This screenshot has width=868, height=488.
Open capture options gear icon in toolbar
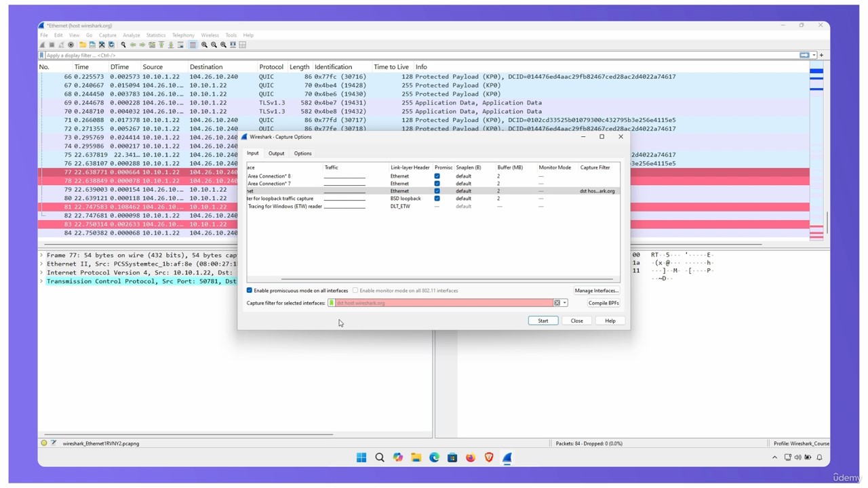coord(71,45)
